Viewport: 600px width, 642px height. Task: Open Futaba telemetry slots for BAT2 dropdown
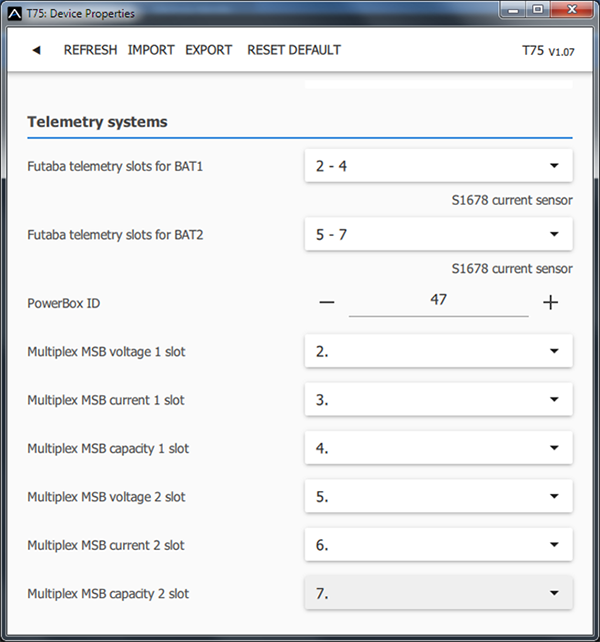point(438,234)
